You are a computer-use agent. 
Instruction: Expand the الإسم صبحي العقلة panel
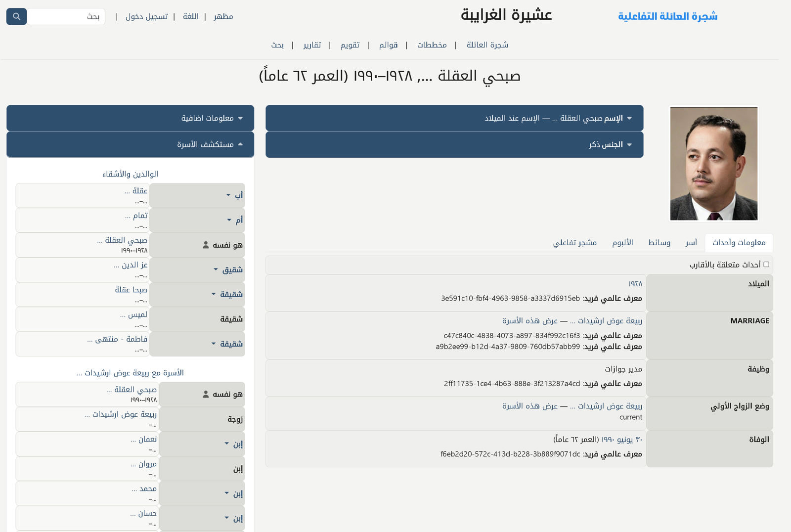coord(629,118)
